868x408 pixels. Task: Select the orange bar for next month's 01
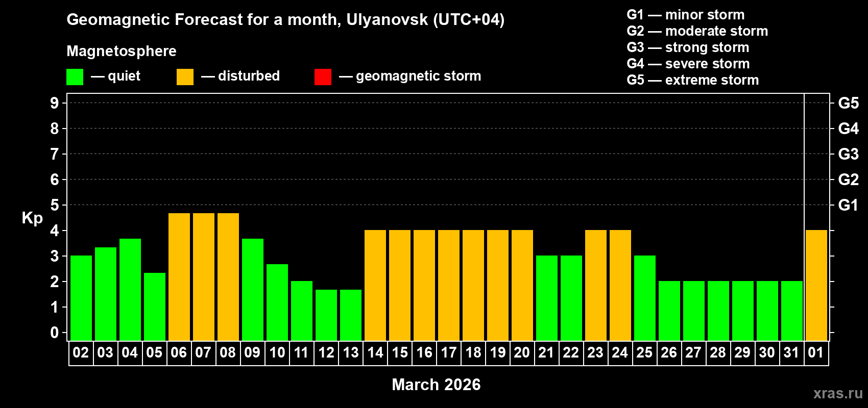(816, 286)
